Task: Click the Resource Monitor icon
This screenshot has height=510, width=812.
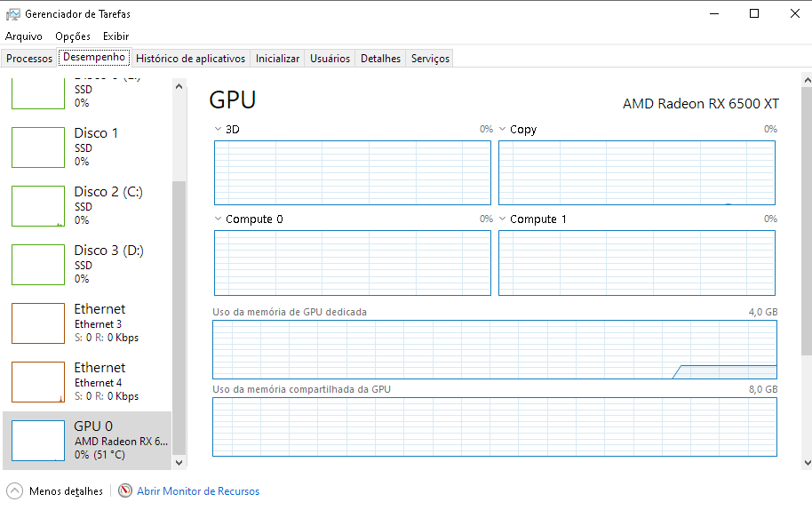Action: pos(124,490)
